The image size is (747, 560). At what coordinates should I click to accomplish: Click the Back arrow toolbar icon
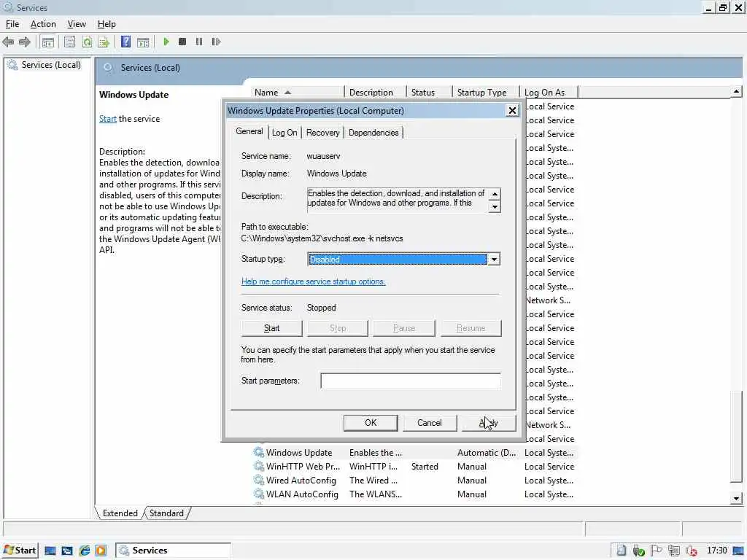pos(8,42)
